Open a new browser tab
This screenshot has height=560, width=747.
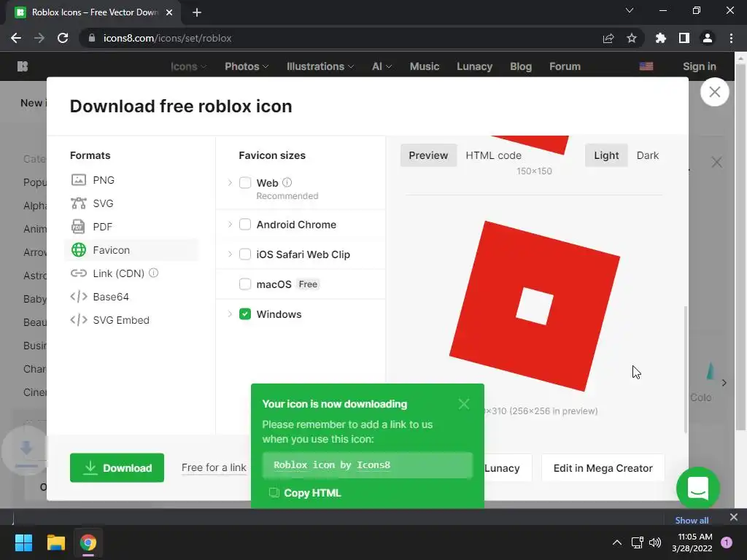197,12
